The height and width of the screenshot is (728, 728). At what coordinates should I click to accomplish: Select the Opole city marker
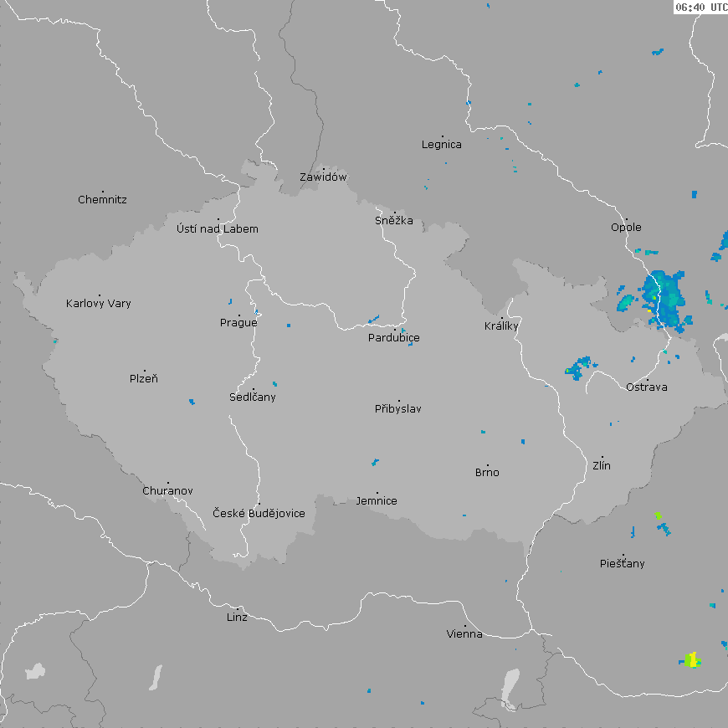(x=626, y=219)
